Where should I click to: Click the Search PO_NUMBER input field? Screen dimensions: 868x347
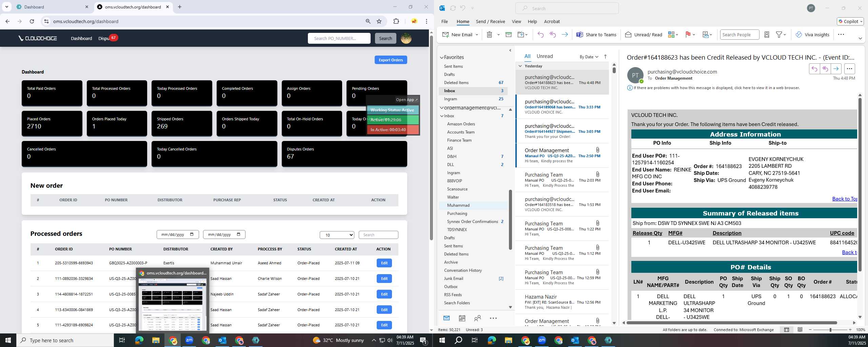pyautogui.click(x=339, y=38)
